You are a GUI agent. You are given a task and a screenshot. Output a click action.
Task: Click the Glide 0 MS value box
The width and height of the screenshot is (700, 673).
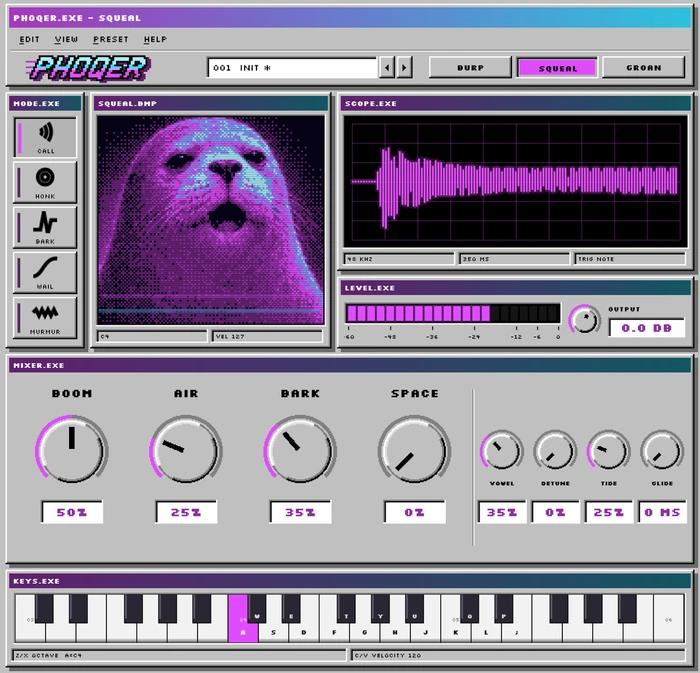[662, 512]
